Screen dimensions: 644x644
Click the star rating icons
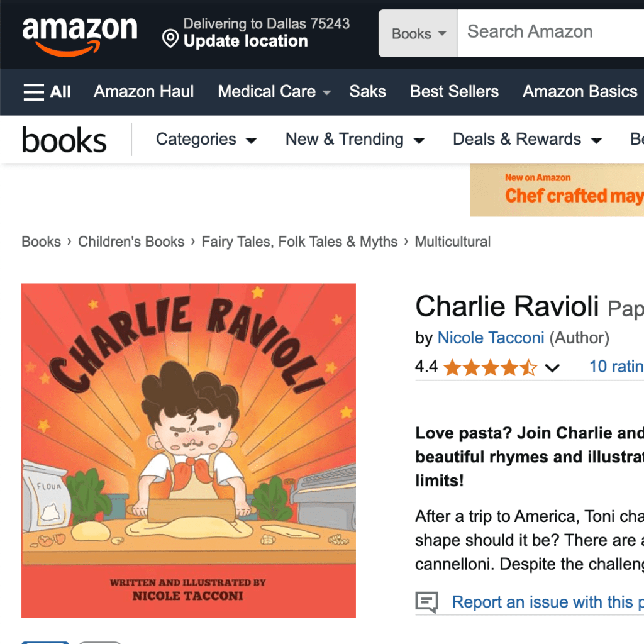(491, 367)
